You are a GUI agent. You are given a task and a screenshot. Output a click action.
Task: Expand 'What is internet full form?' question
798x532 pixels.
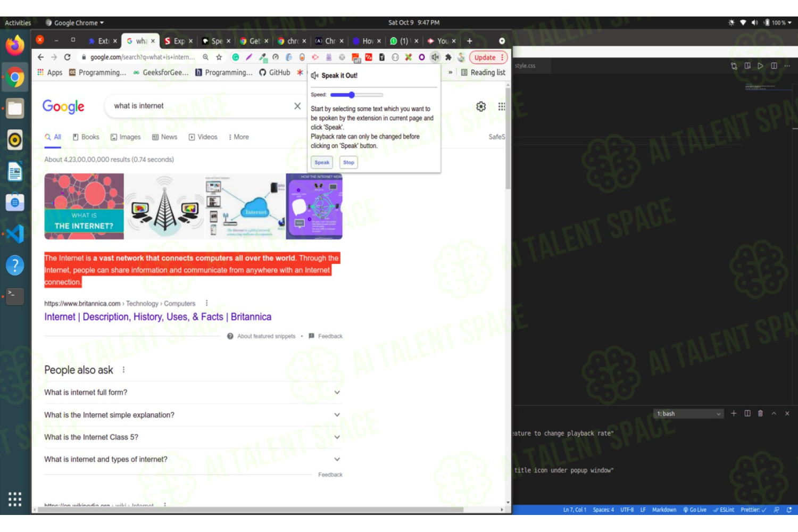point(193,392)
